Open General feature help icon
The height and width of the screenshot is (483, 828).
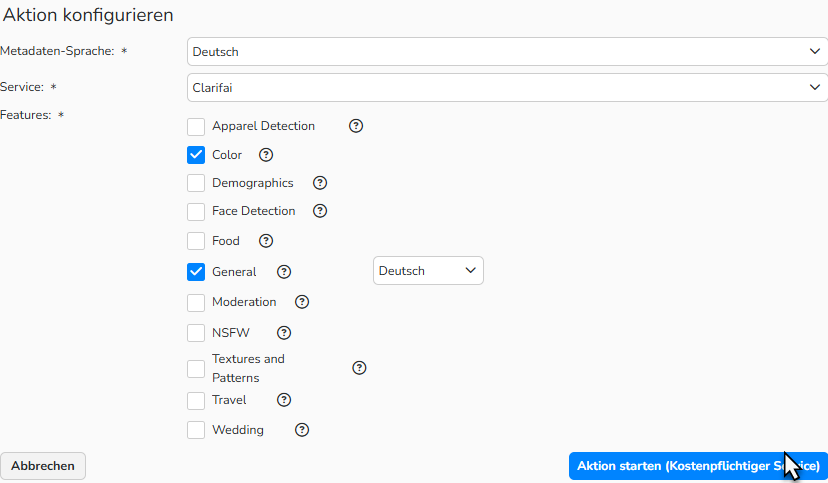[284, 272]
